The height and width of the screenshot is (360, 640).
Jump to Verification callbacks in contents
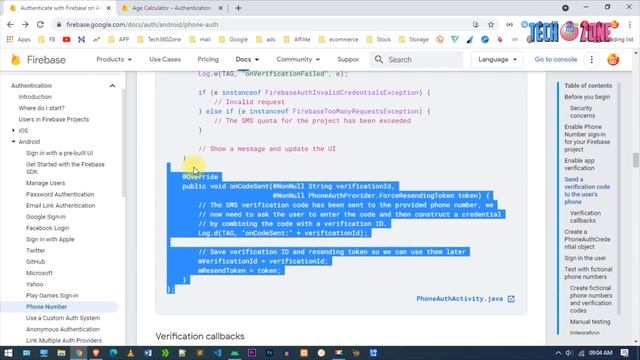tap(585, 217)
